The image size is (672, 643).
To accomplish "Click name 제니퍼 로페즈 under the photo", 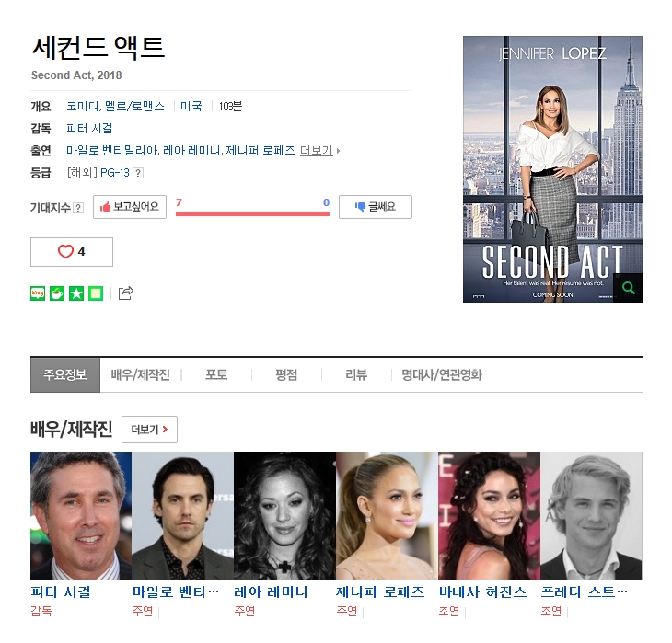I will (x=380, y=592).
